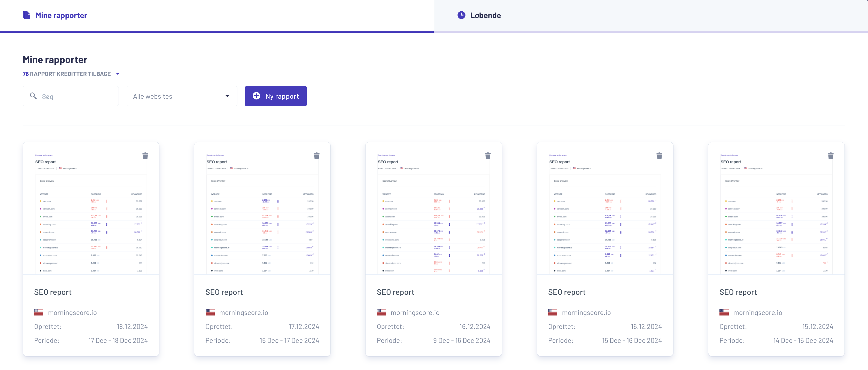
Task: Click SEO report title of the 9 Dec - 16 Dec card
Action: [x=396, y=292]
